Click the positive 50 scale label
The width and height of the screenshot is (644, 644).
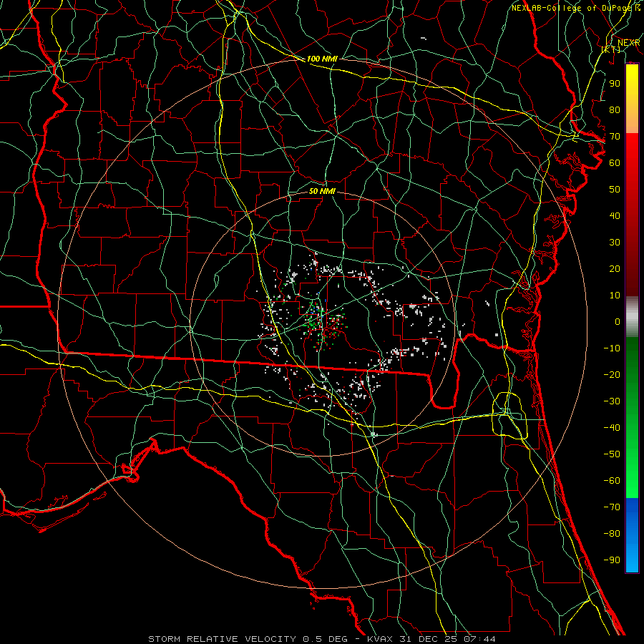(x=615, y=190)
